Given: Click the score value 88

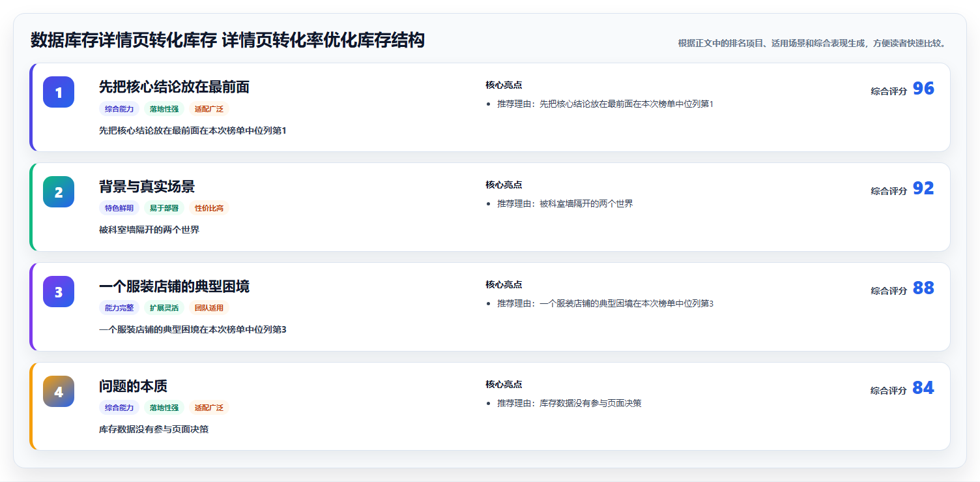Looking at the screenshot, I should 923,288.
